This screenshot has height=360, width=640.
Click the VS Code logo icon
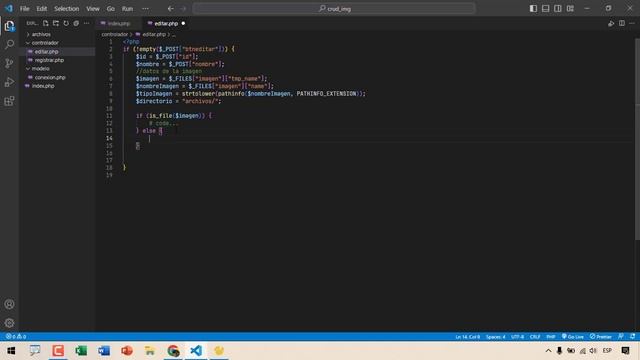9,8
